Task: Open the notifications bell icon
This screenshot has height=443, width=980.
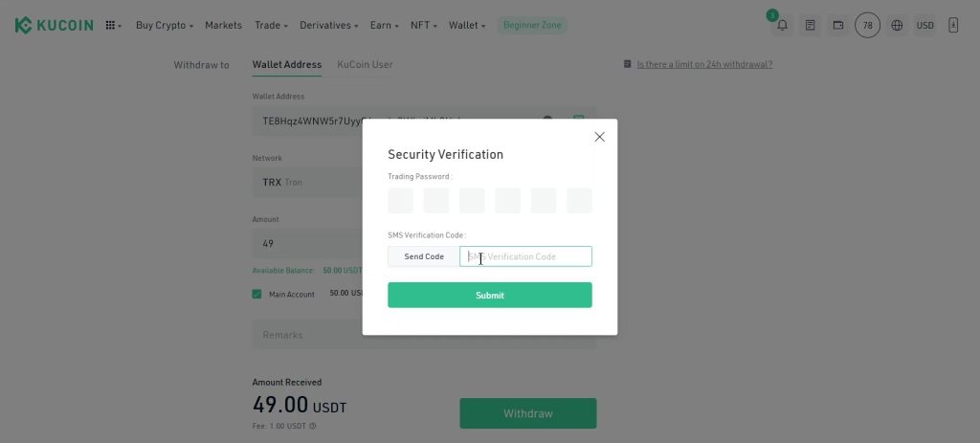Action: [x=782, y=26]
